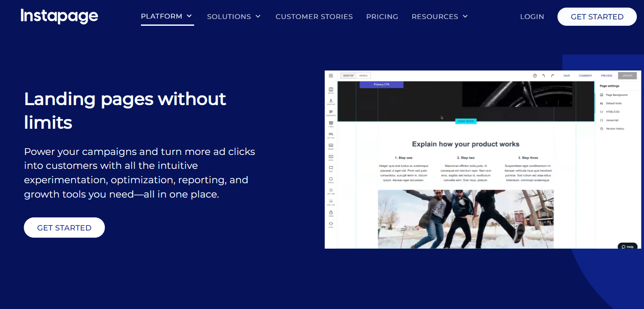
Task: Switch editor to Mobile view
Action: 363,76
